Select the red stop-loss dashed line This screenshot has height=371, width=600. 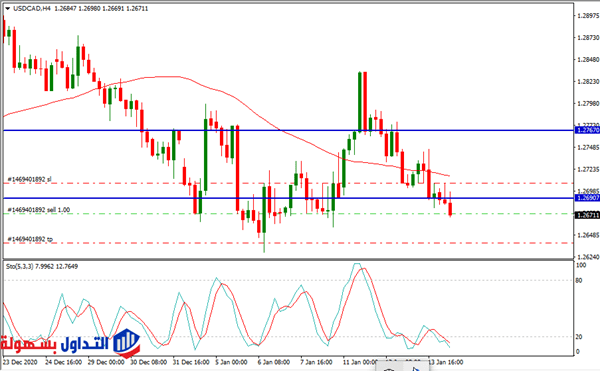pos(289,183)
